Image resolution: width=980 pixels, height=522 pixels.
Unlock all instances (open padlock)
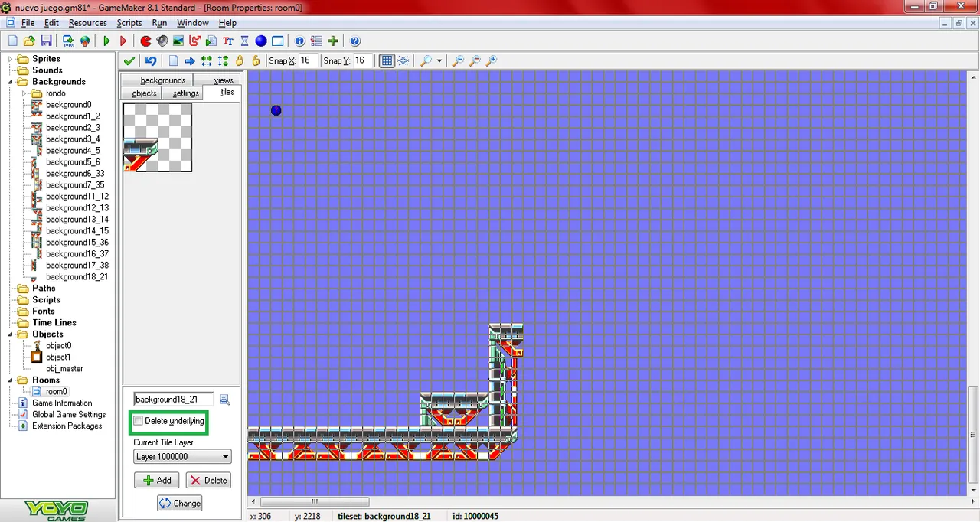[x=256, y=60]
